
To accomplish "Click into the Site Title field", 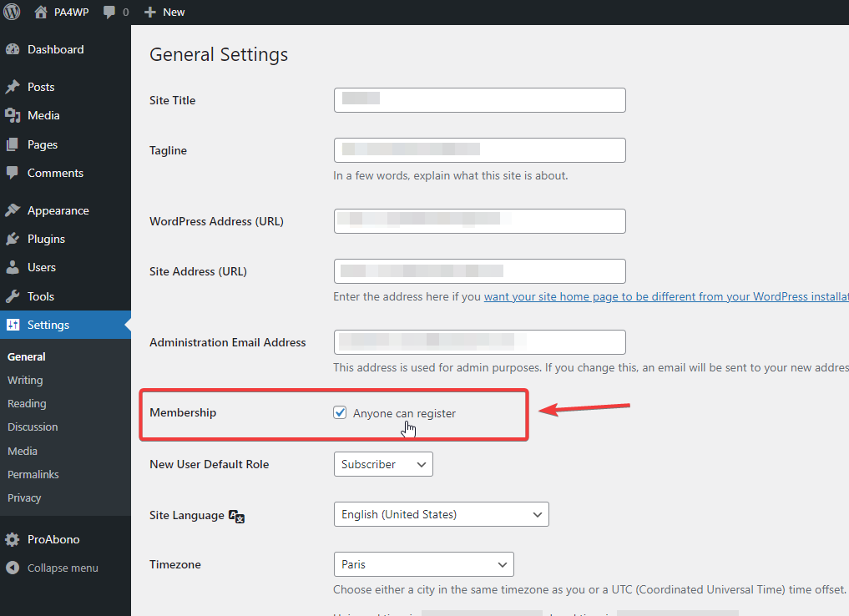I will click(480, 100).
